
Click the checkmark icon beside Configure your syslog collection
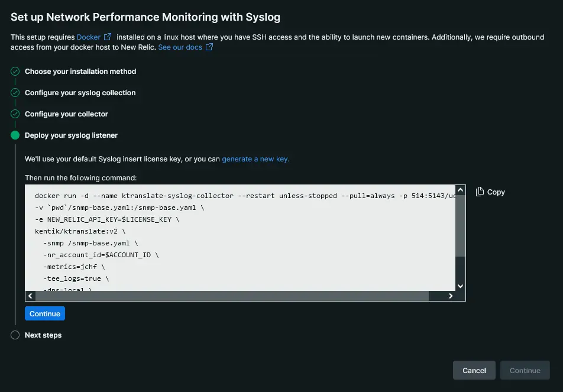[15, 93]
